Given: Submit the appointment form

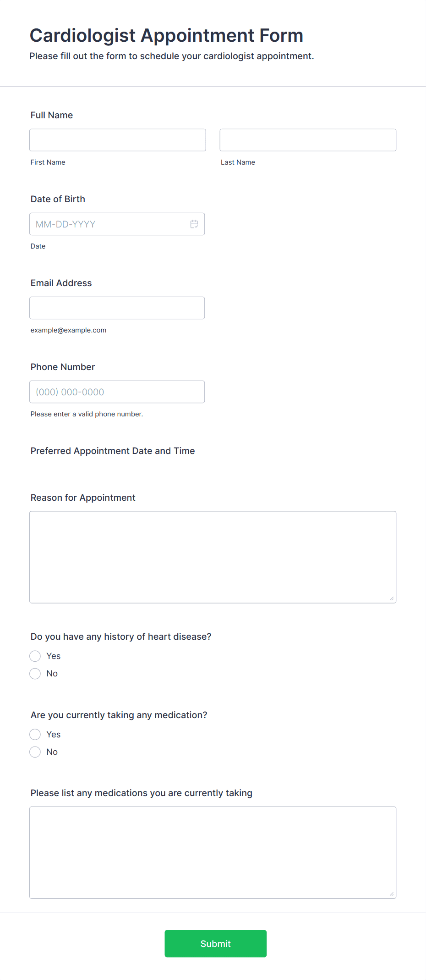Looking at the screenshot, I should tap(216, 944).
